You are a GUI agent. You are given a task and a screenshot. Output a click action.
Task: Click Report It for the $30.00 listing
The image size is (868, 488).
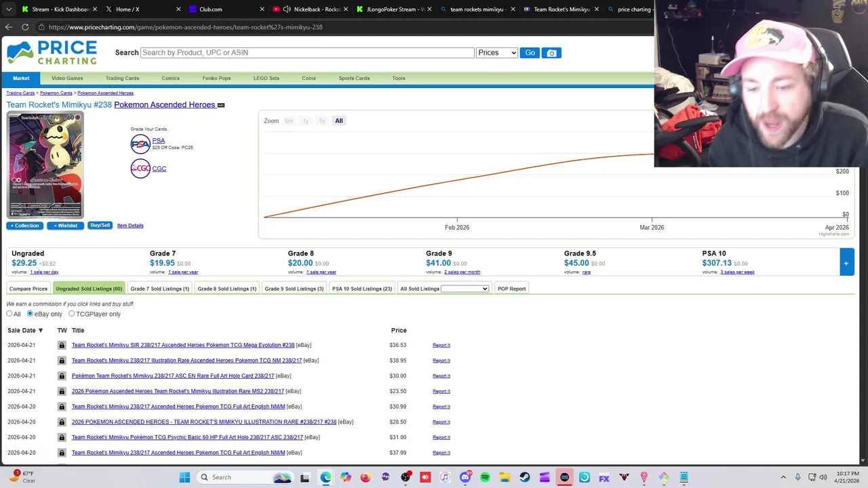point(441,376)
